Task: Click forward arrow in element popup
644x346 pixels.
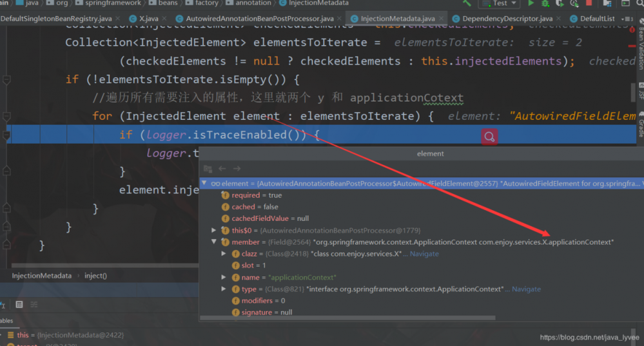Action: (x=237, y=168)
